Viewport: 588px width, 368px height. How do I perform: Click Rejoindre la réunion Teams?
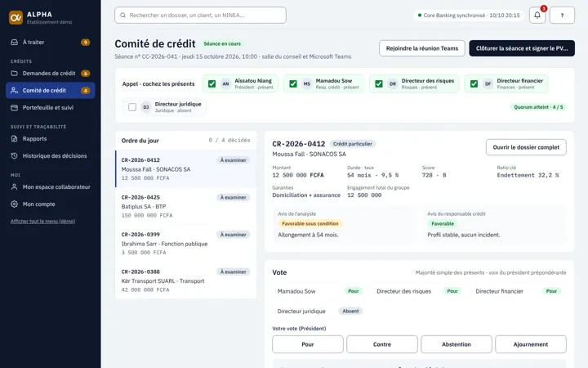click(x=422, y=48)
